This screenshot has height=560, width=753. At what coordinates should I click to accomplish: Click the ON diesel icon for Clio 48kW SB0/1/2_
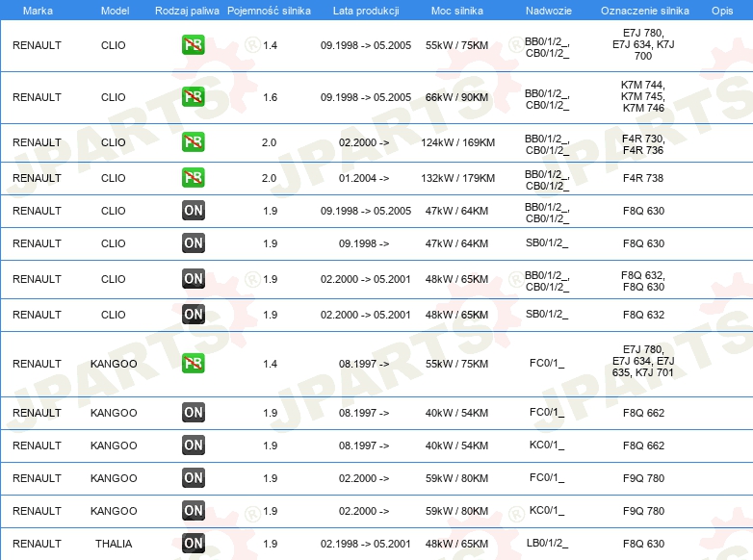[194, 315]
